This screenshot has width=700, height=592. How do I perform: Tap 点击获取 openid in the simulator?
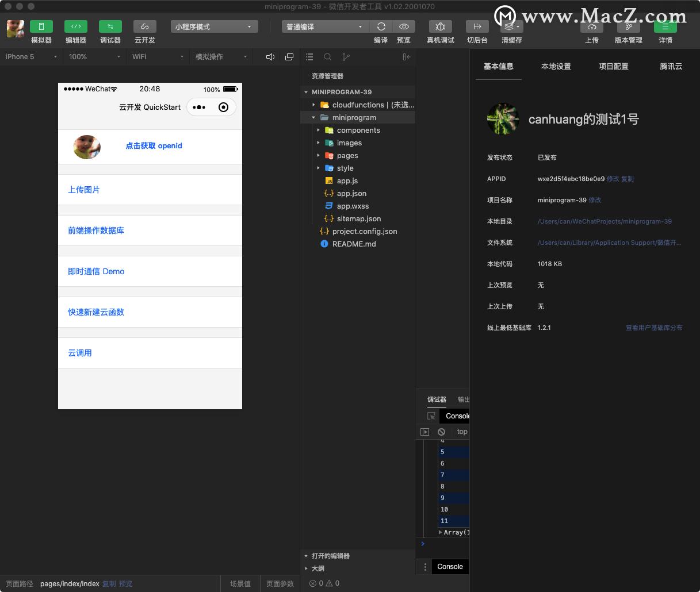154,146
